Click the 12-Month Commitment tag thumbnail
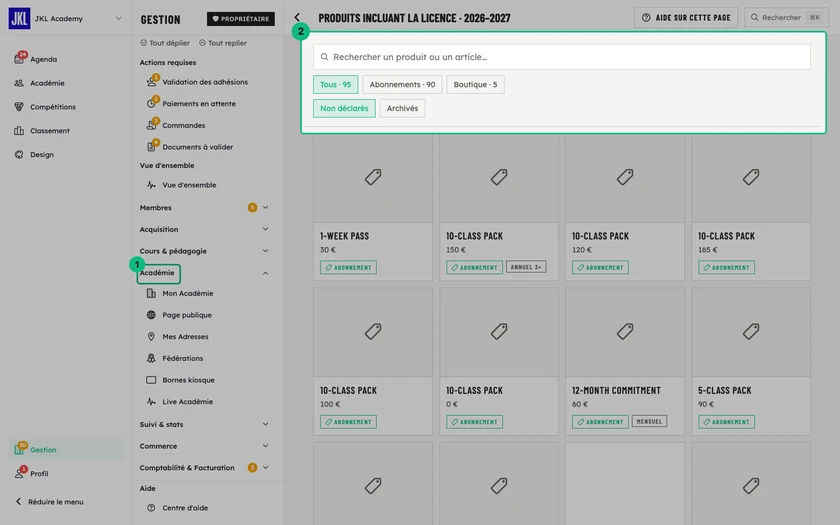Screen dimensions: 840x525 tap(625, 332)
